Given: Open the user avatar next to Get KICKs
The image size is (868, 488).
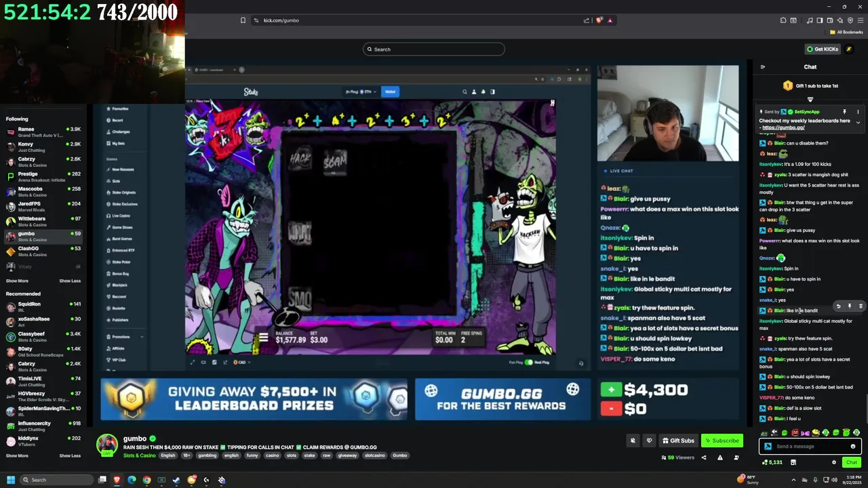Looking at the screenshot, I should [848, 49].
